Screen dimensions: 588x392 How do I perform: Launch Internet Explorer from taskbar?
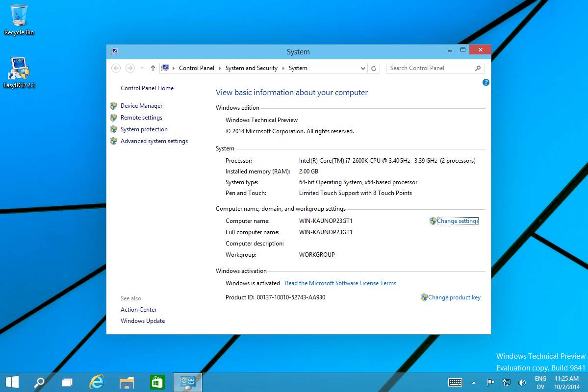97,382
